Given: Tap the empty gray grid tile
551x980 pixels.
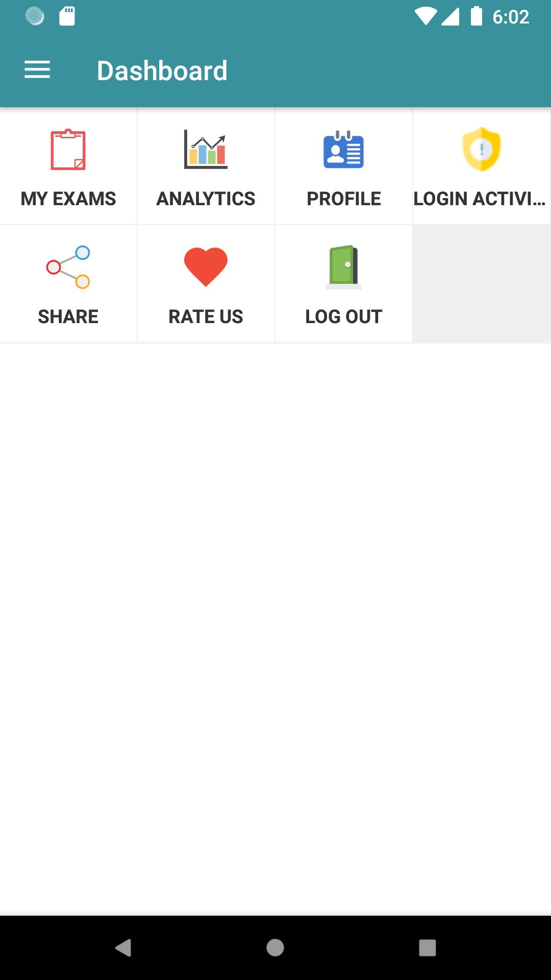Looking at the screenshot, I should [482, 284].
